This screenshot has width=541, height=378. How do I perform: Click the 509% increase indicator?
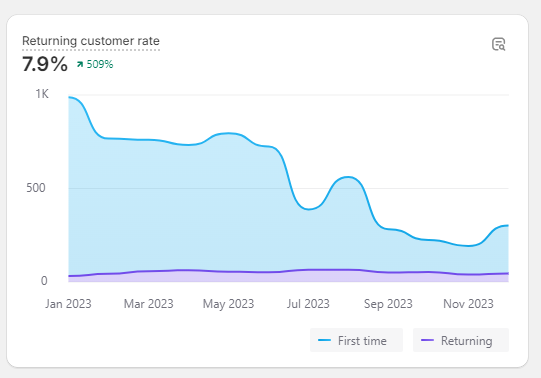click(100, 64)
